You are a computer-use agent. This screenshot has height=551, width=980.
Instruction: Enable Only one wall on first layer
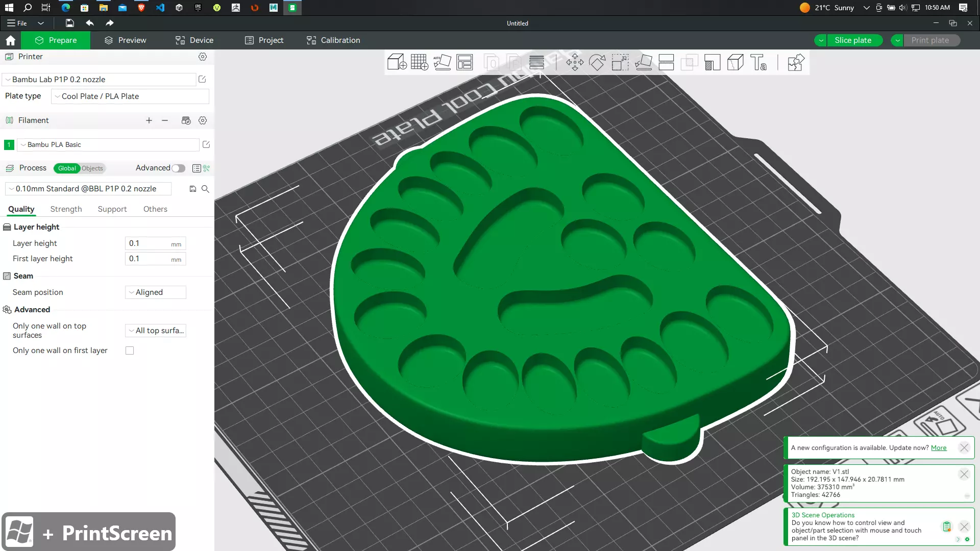(130, 350)
